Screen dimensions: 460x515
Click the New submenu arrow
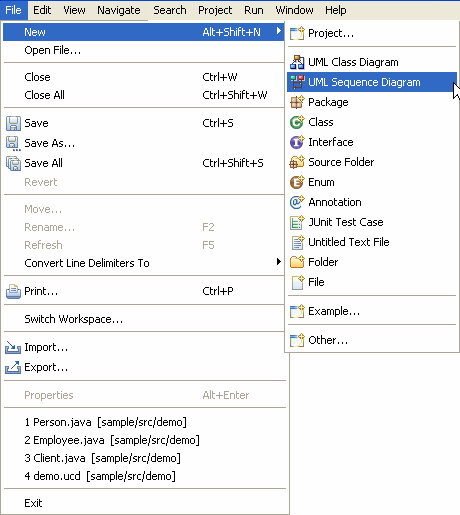tap(279, 31)
